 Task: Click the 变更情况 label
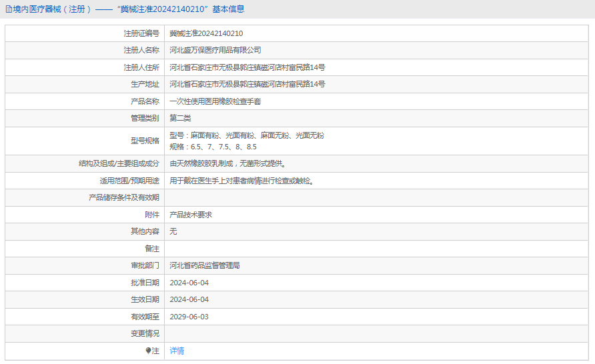click(x=145, y=333)
